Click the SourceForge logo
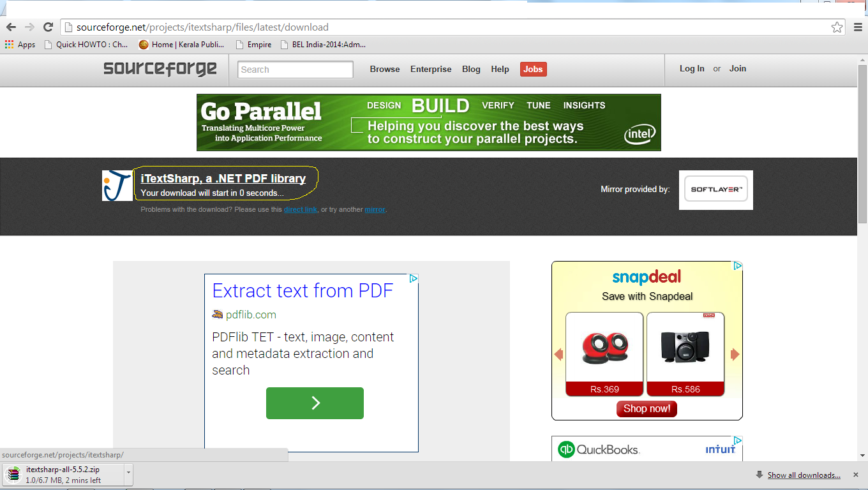868x490 pixels. [160, 68]
